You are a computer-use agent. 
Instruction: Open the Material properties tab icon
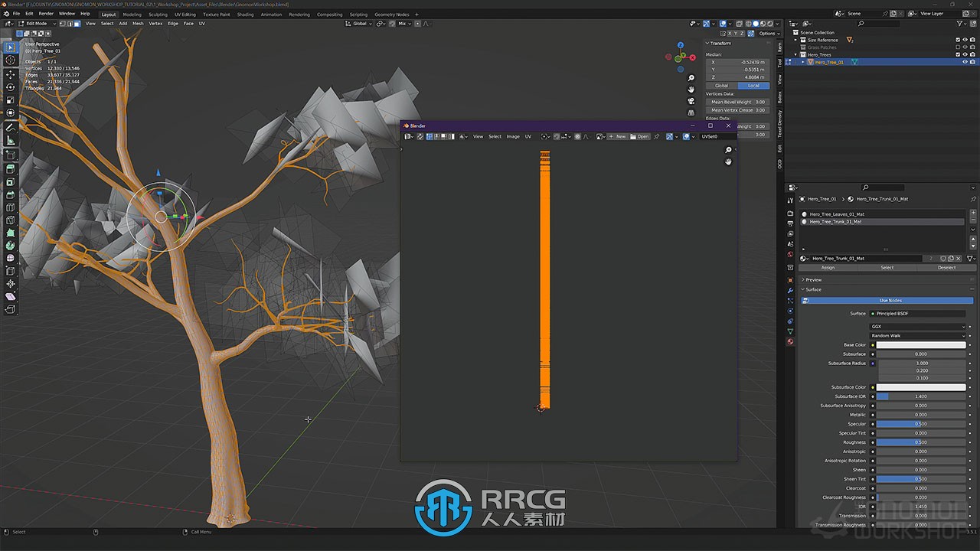[790, 341]
